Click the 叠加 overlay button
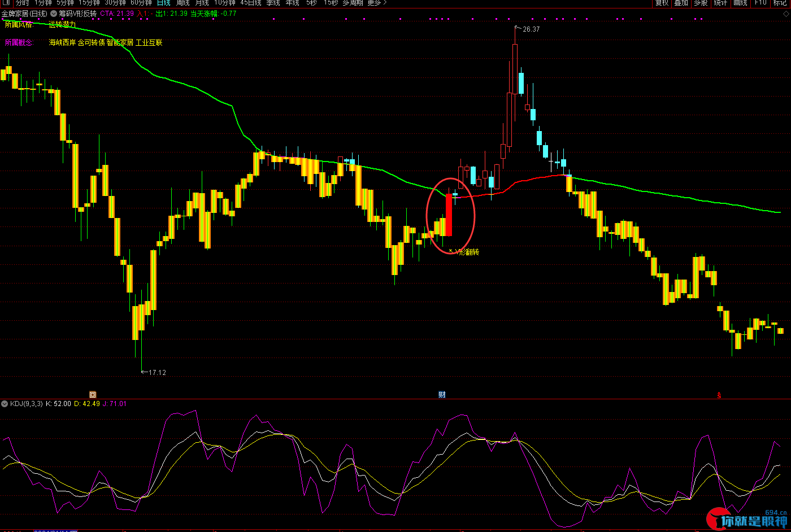This screenshot has height=532, width=791. pyautogui.click(x=681, y=3)
